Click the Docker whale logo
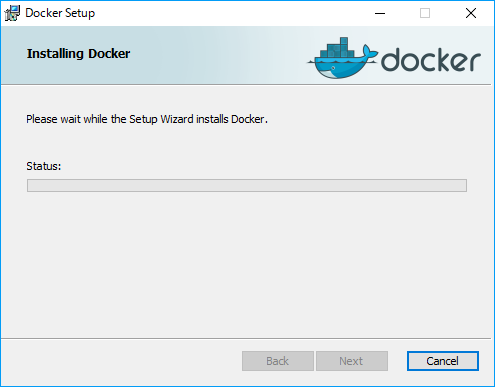Viewport: 495px width, 387px height. point(343,58)
